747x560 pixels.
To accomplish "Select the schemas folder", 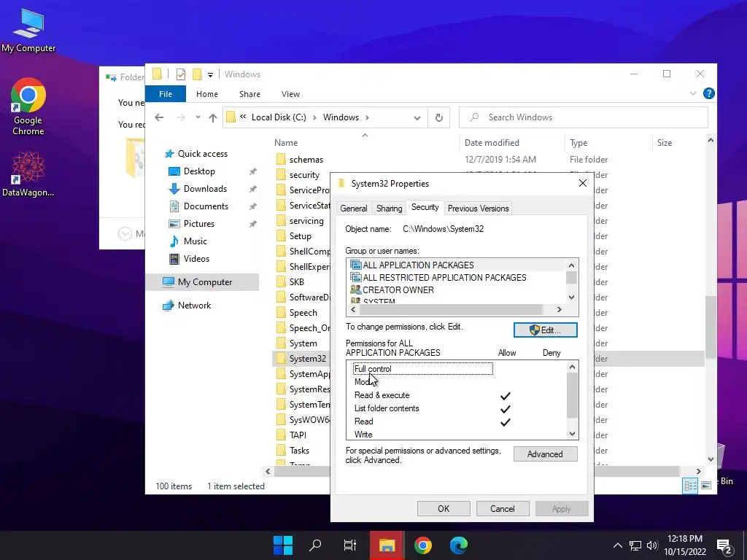I will pyautogui.click(x=306, y=160).
